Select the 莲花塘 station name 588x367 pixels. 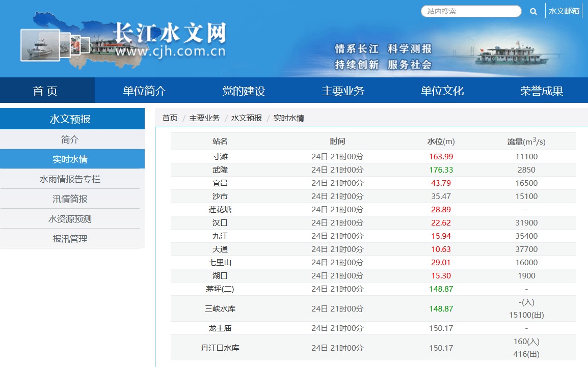(220, 209)
